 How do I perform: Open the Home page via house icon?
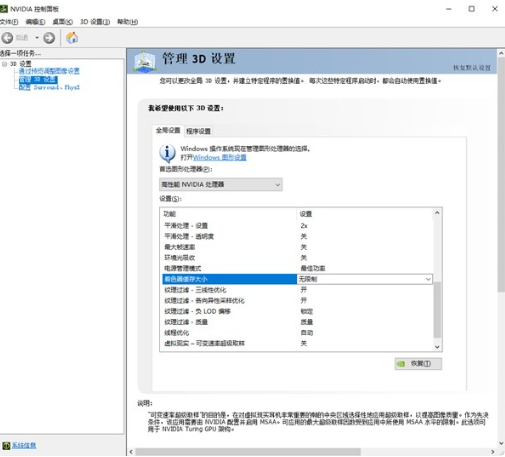[72, 38]
